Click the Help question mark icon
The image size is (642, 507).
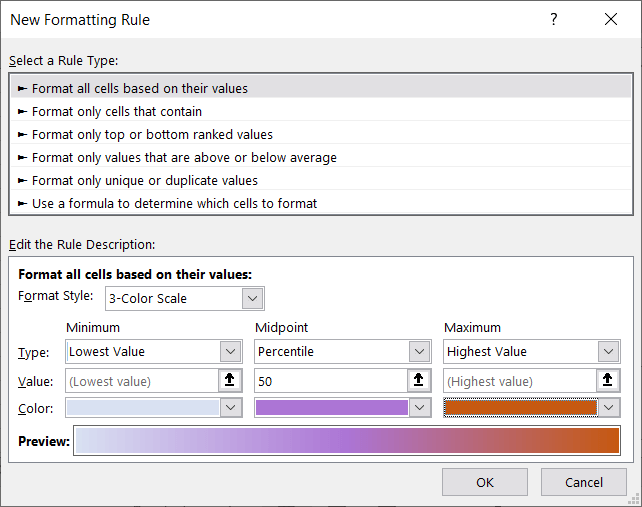(x=554, y=19)
